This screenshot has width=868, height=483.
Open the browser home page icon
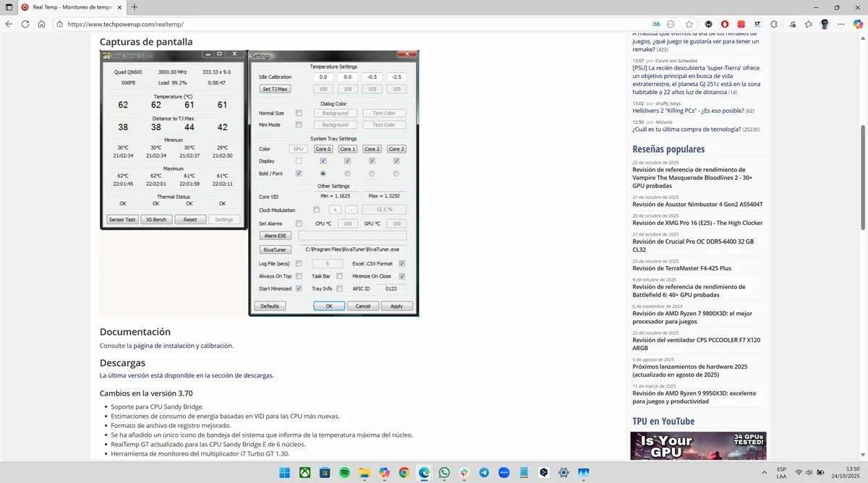point(42,24)
